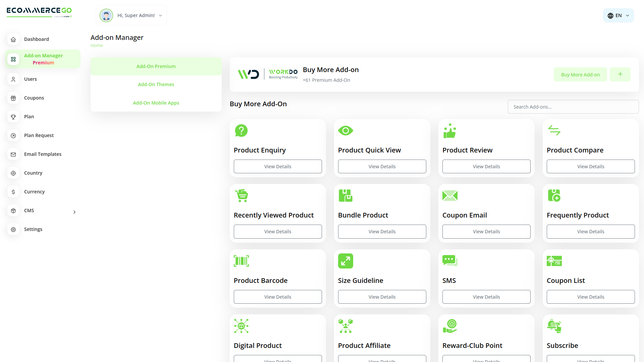Click the plus button next to Buy More Add-on
Image resolution: width=644 pixels, height=362 pixels.
coord(620,74)
